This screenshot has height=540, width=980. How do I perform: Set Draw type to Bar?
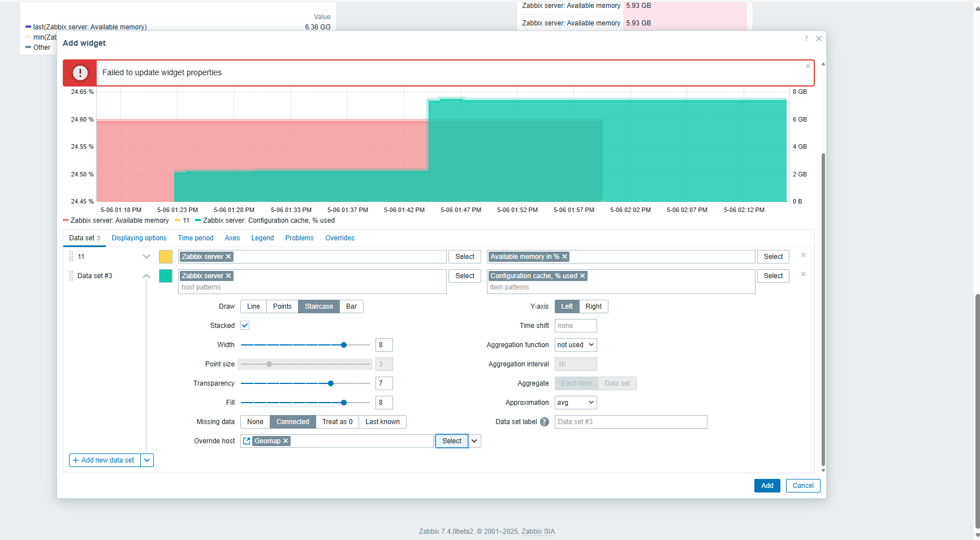[351, 306]
